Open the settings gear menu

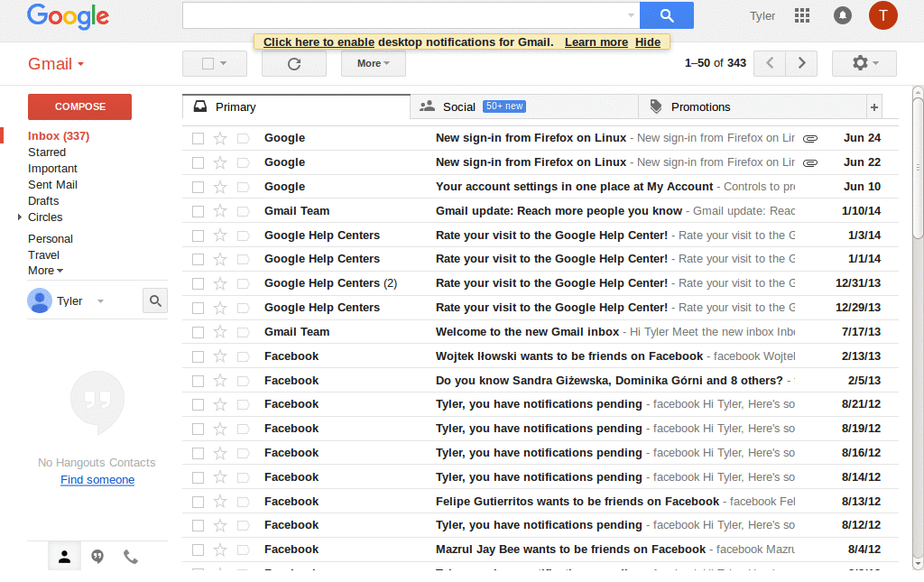tap(864, 64)
